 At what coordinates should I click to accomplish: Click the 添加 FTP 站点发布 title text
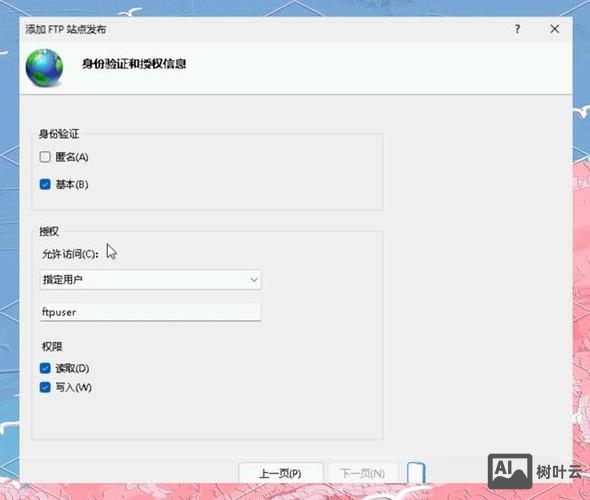66,29
